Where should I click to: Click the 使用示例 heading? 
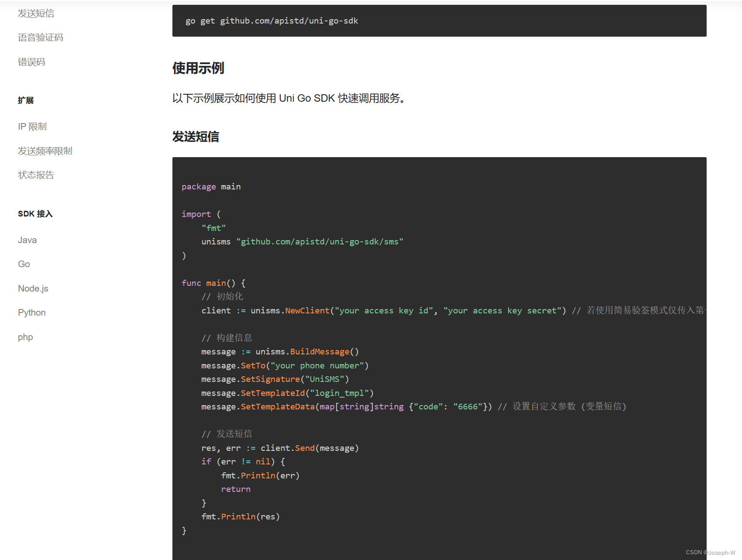coord(198,68)
